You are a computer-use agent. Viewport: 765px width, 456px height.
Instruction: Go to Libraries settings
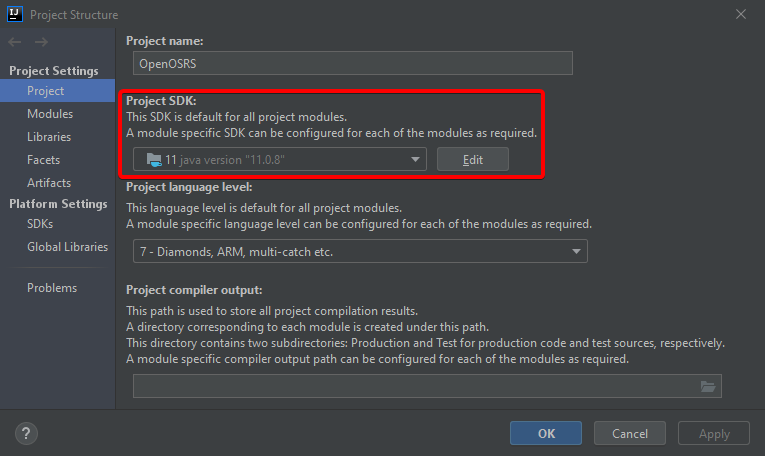49,137
